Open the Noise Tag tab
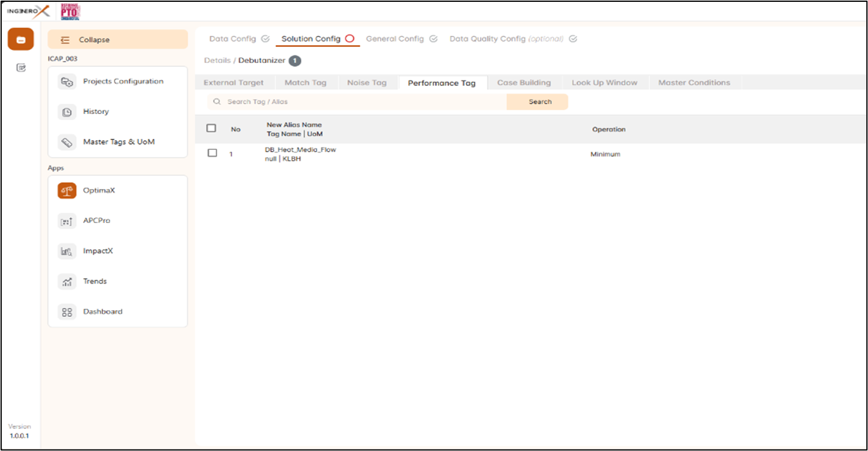868x451 pixels. point(367,83)
